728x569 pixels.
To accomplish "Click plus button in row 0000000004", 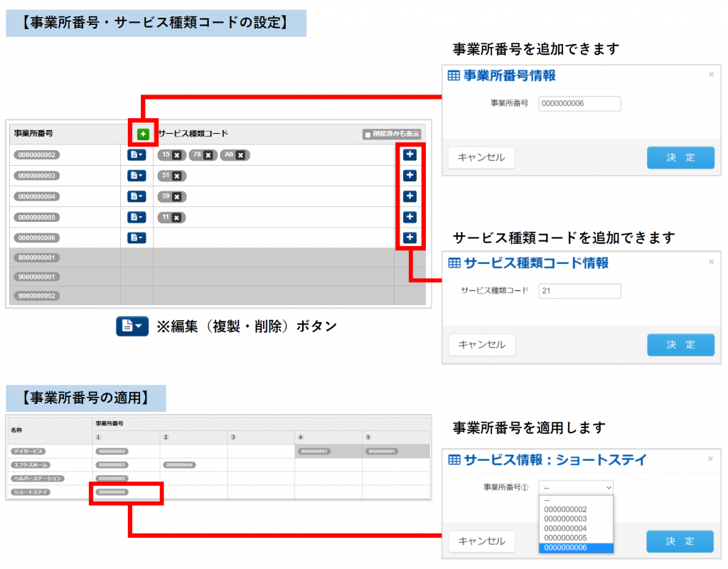I will [409, 196].
